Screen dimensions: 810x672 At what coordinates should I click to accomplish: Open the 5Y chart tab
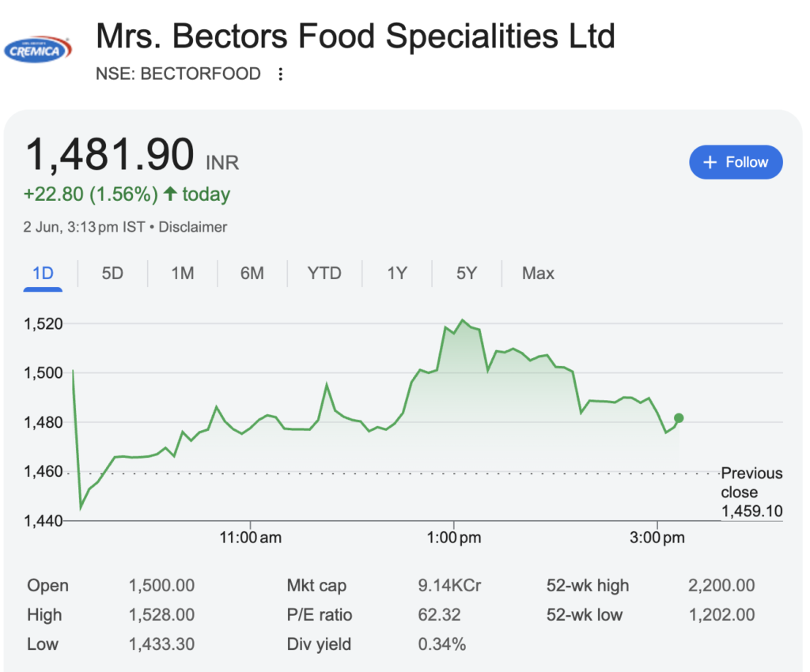point(467,274)
